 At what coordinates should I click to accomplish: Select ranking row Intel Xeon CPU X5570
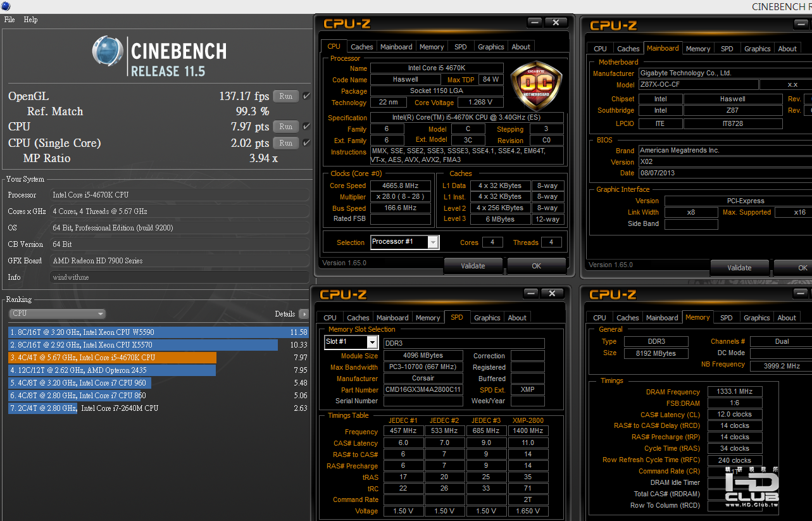[159, 345]
